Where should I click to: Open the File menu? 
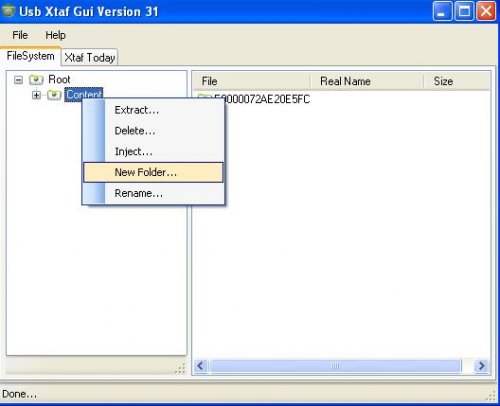point(20,35)
